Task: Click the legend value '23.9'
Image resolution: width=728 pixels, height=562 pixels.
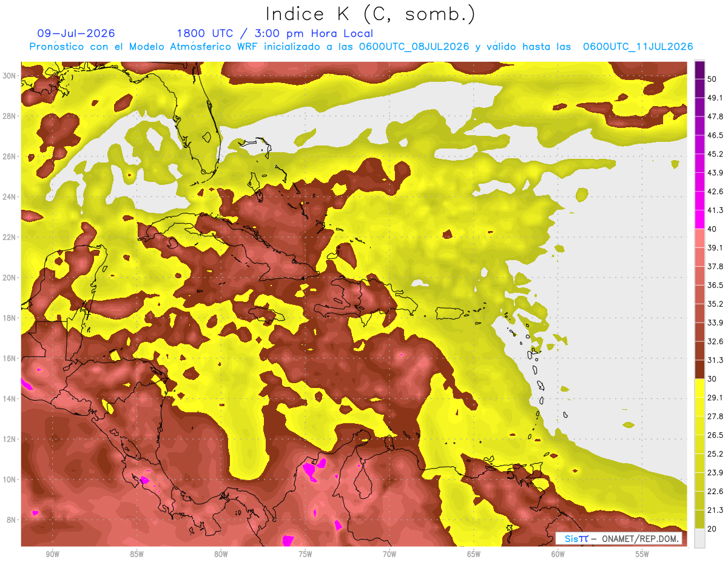Action: (715, 472)
